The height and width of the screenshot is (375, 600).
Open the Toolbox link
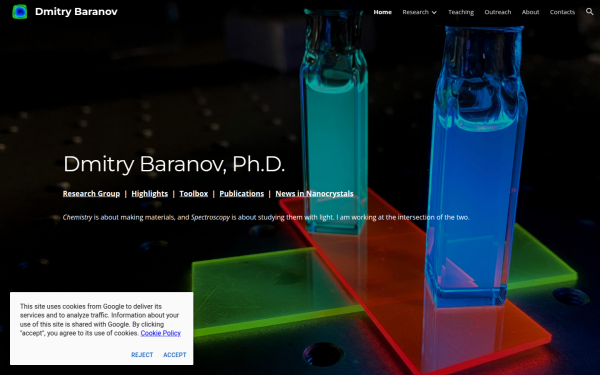[x=194, y=194]
